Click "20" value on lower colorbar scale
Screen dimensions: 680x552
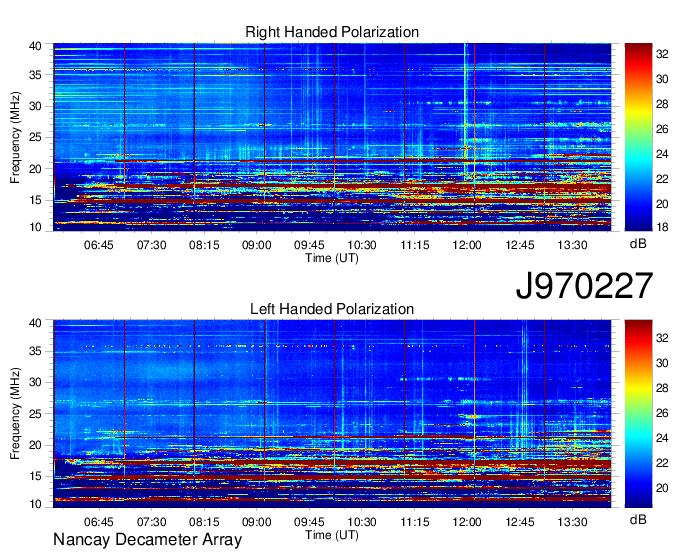(662, 488)
